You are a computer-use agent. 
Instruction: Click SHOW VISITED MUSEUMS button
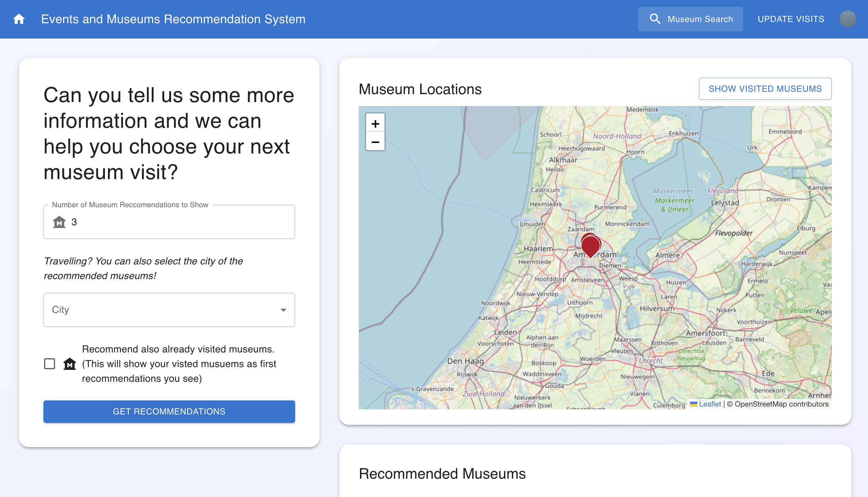click(x=765, y=89)
